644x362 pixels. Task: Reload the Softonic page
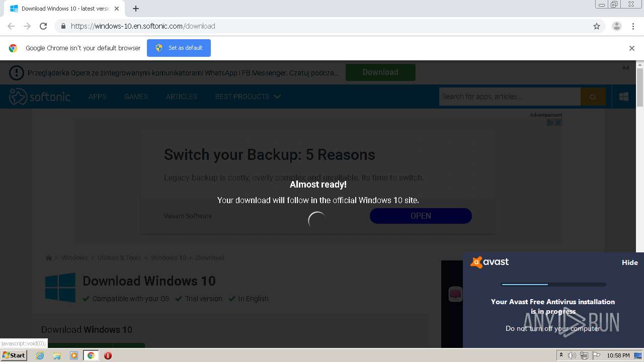pyautogui.click(x=43, y=26)
